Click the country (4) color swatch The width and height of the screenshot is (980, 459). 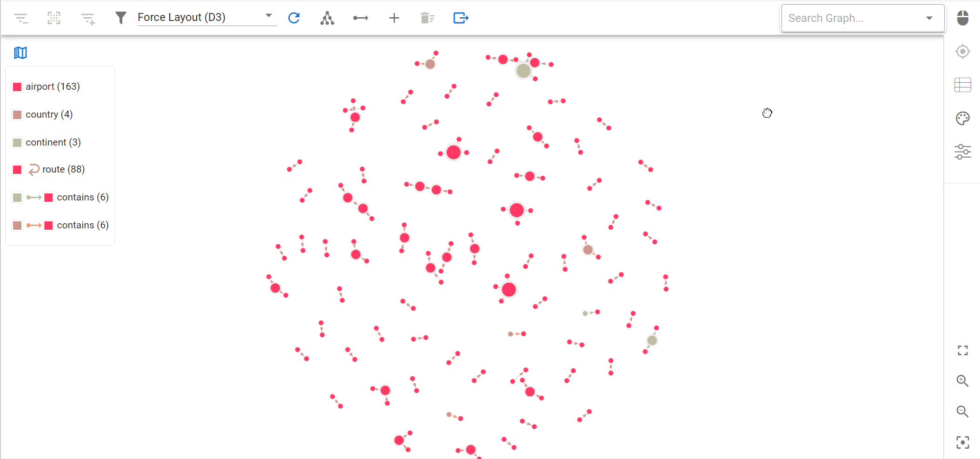[x=17, y=114]
